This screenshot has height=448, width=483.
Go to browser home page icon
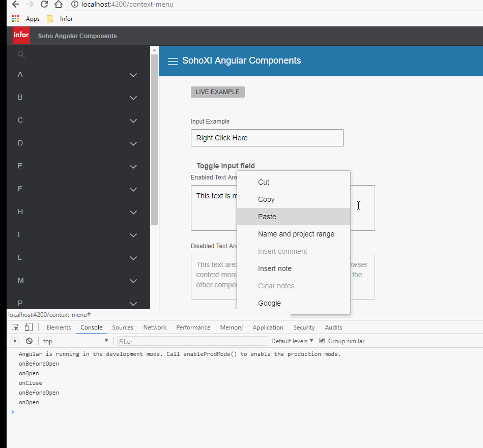coord(59,4)
